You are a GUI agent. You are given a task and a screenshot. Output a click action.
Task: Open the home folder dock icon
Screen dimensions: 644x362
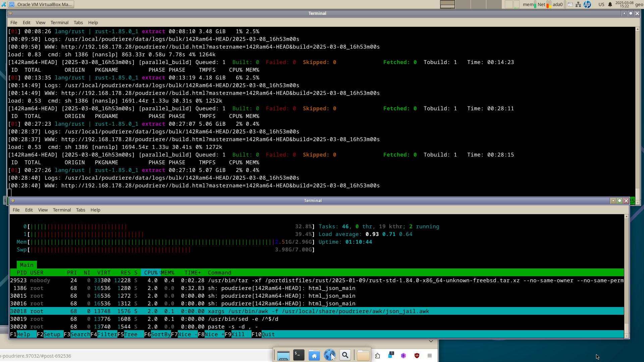[x=314, y=355]
